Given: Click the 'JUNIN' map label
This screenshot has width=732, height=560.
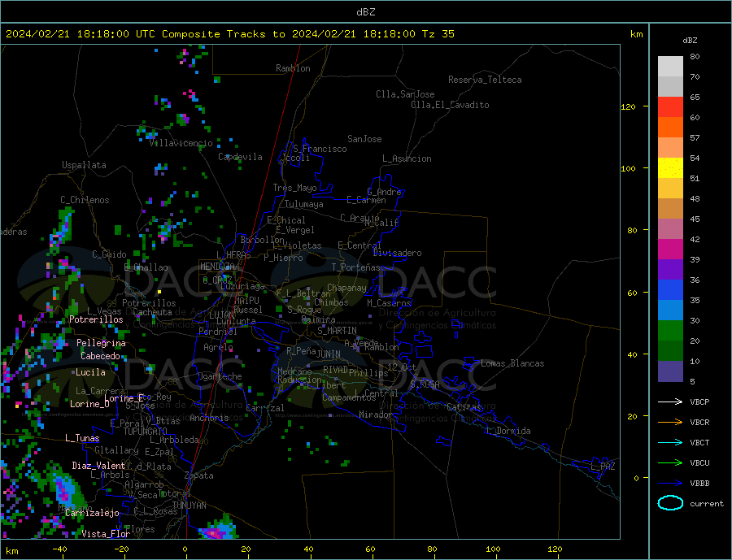Looking at the screenshot, I should coord(329,354).
